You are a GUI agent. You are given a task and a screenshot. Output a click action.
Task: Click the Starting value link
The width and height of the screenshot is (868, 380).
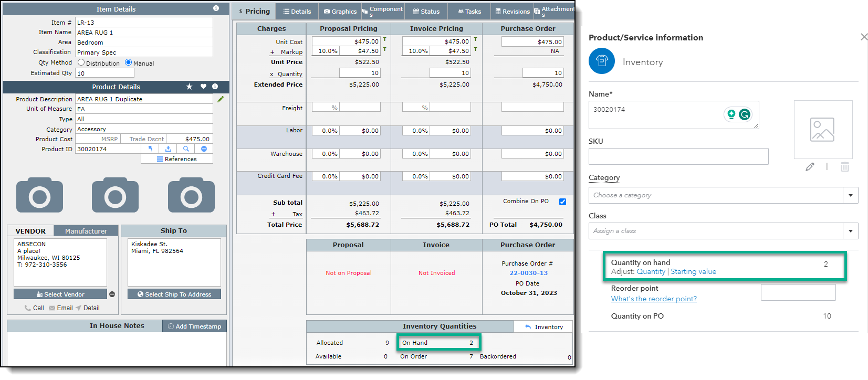tap(693, 271)
